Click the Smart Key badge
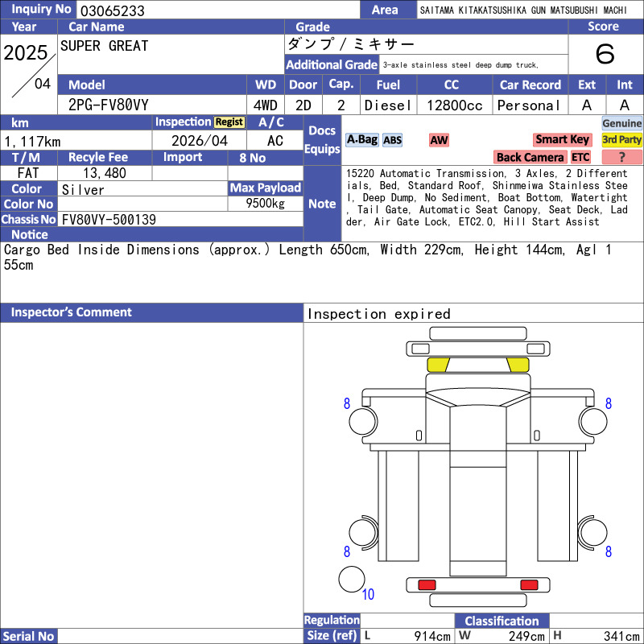 pyautogui.click(x=562, y=139)
